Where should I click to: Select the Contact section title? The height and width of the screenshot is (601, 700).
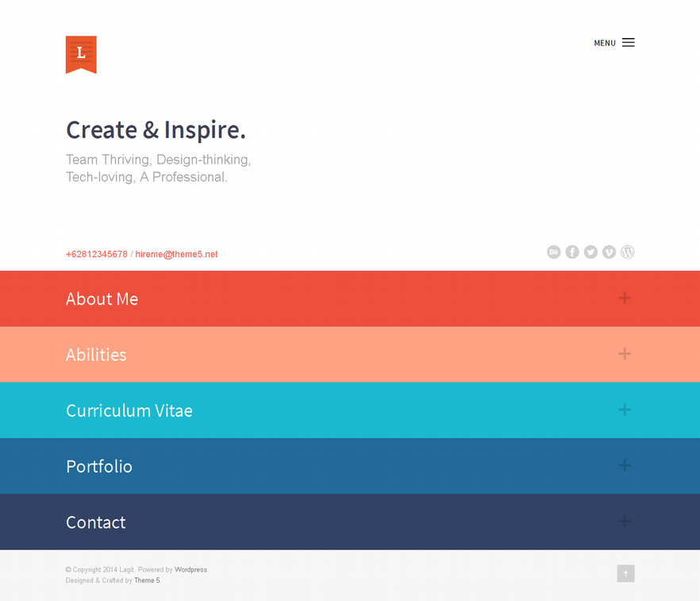[96, 522]
